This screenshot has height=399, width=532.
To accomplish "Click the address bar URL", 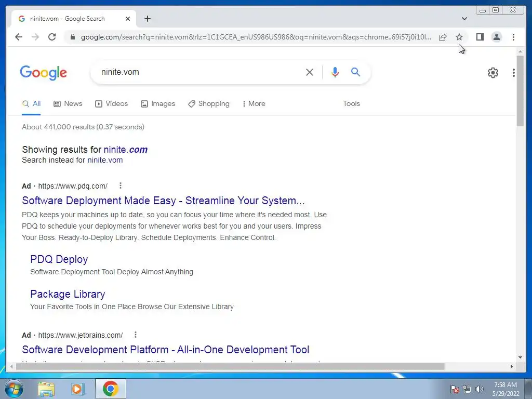I will tap(256, 37).
